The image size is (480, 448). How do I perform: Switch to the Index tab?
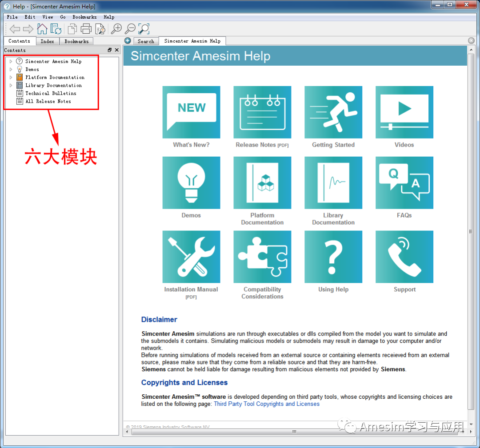pos(47,41)
